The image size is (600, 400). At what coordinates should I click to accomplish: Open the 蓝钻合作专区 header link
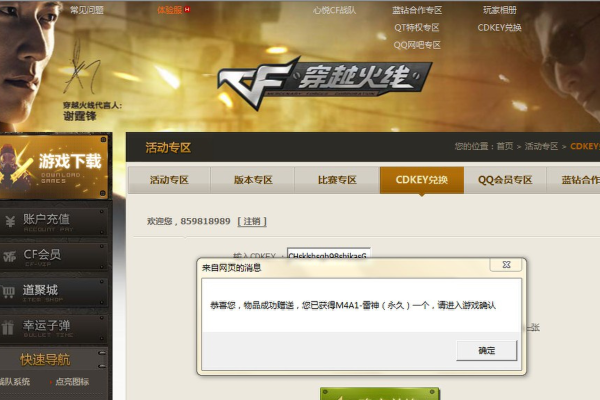[417, 10]
